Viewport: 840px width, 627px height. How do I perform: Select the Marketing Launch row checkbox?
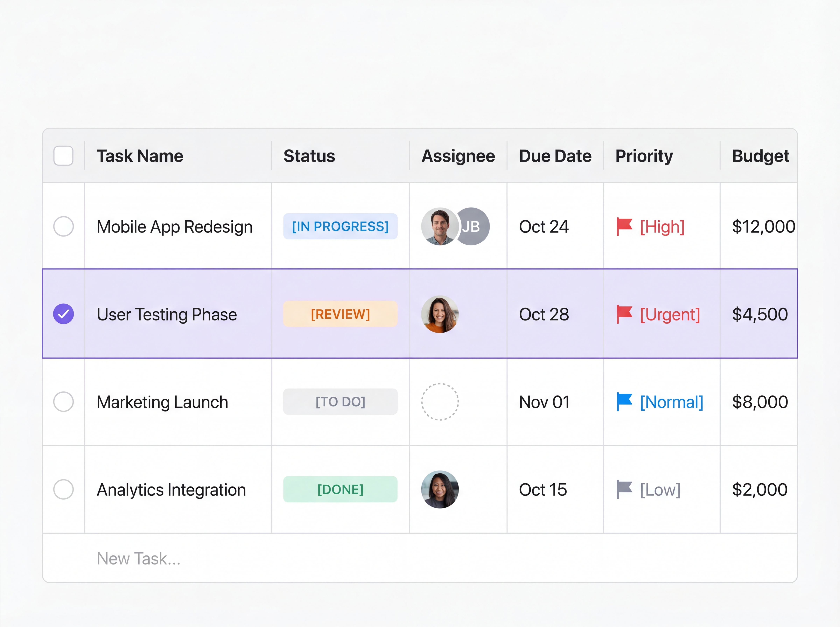63,401
